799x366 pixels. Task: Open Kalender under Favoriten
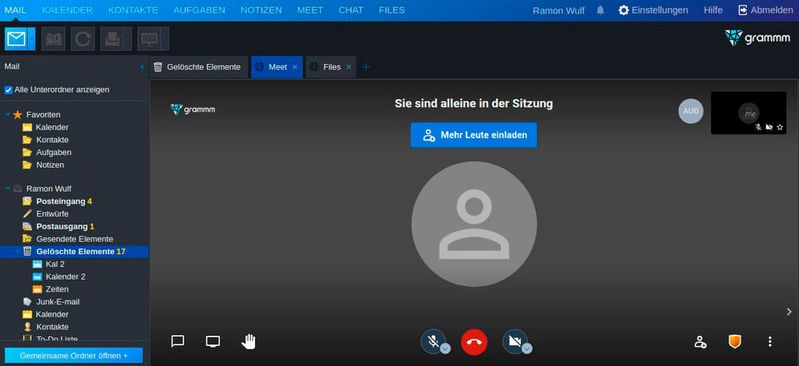[x=52, y=127]
